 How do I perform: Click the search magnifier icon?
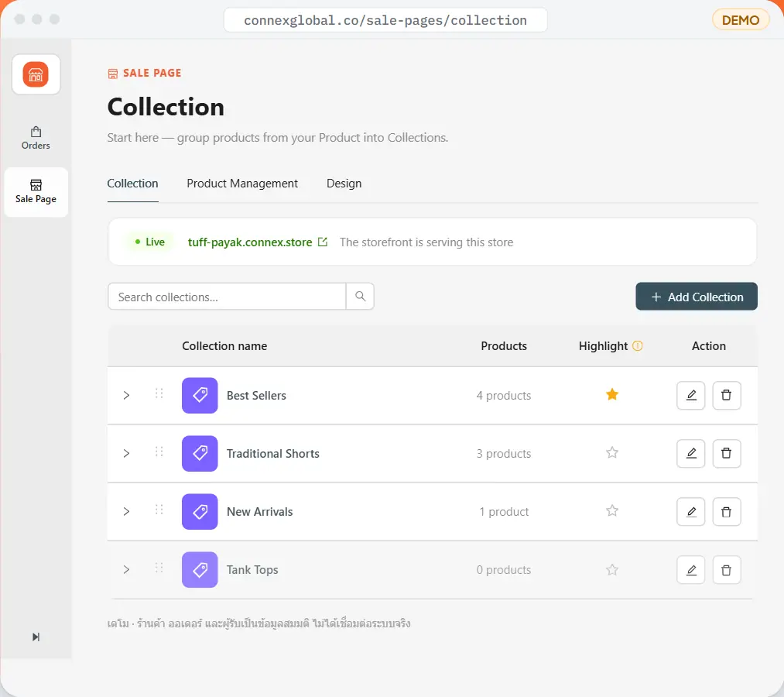[360, 296]
